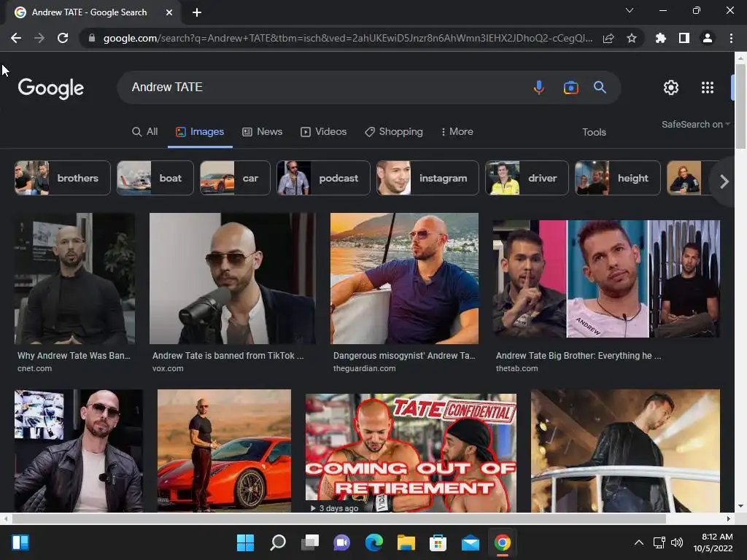Image resolution: width=747 pixels, height=560 pixels.
Task: Bookmark this tab with the star icon
Action: (x=632, y=38)
